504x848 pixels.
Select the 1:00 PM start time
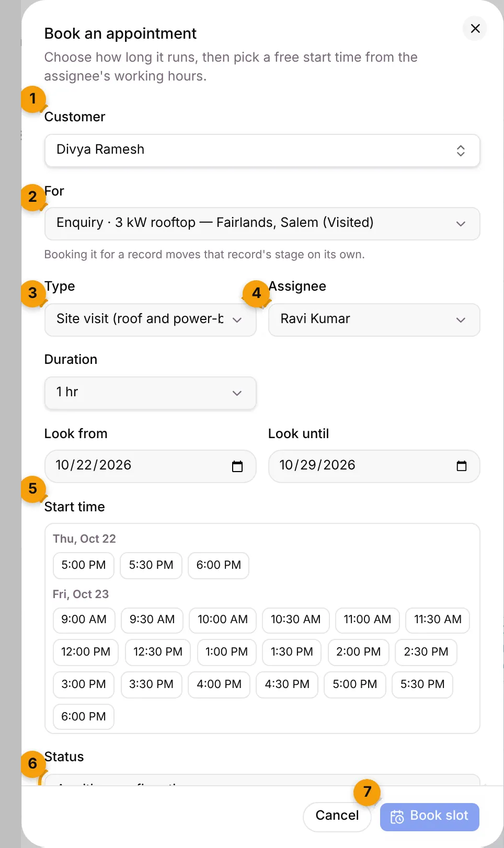[227, 652]
